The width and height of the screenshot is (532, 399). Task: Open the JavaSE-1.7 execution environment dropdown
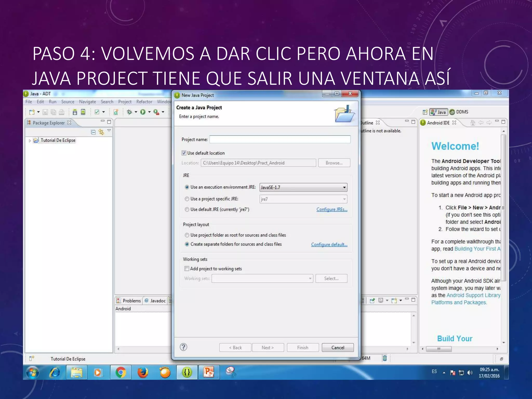point(303,187)
